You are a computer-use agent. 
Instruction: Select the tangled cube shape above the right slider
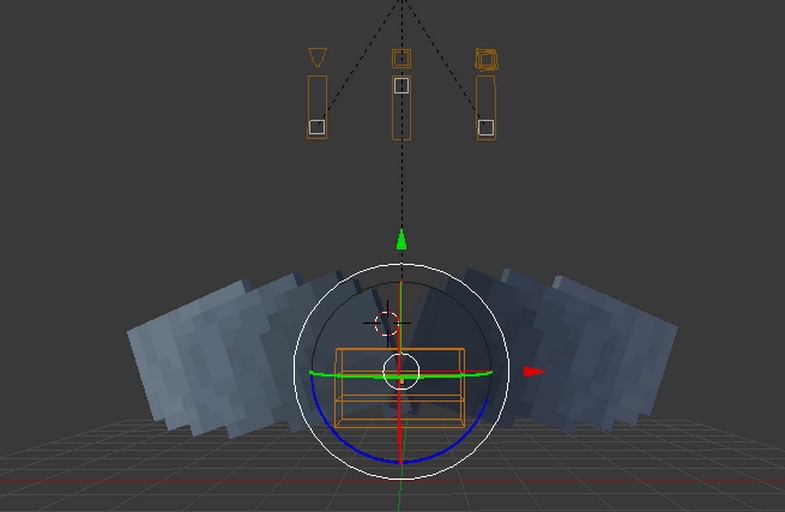[x=486, y=60]
